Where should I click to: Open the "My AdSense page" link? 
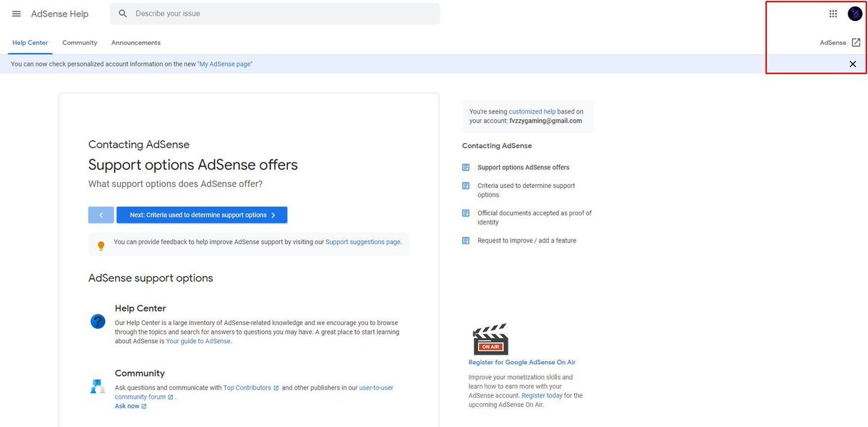[x=225, y=64]
